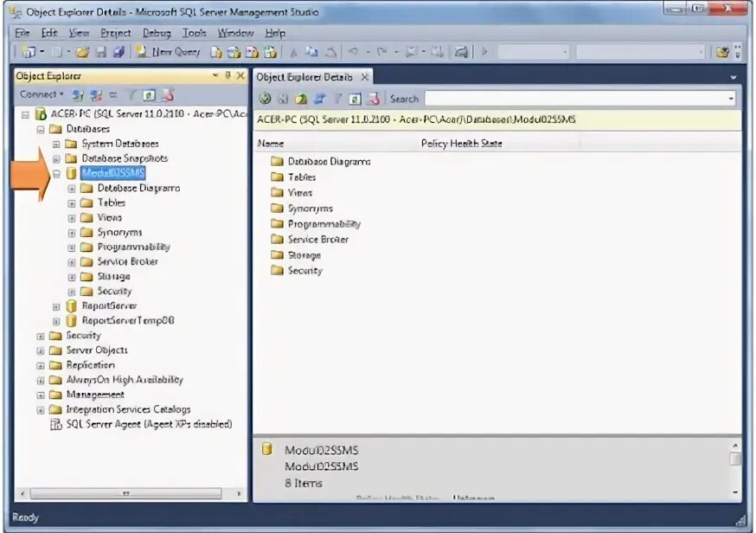Image resolution: width=756 pixels, height=533 pixels.
Task: Click the Undo arrow icon
Action: [x=354, y=51]
